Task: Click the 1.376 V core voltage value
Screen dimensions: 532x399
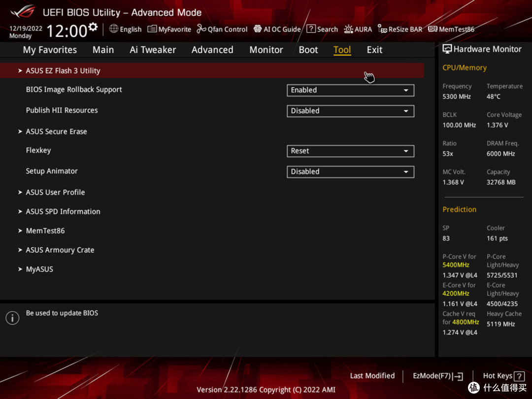Action: [x=498, y=125]
